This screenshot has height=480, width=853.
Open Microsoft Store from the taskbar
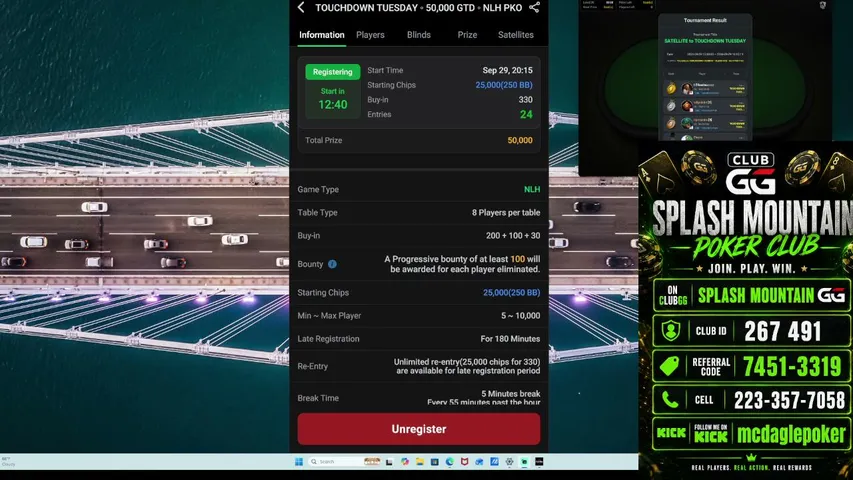435,461
